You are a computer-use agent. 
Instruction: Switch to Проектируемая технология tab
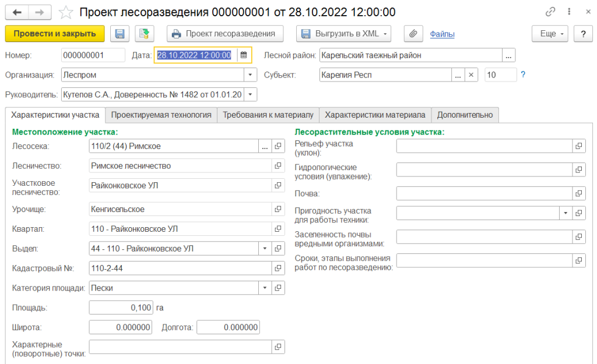[161, 115]
